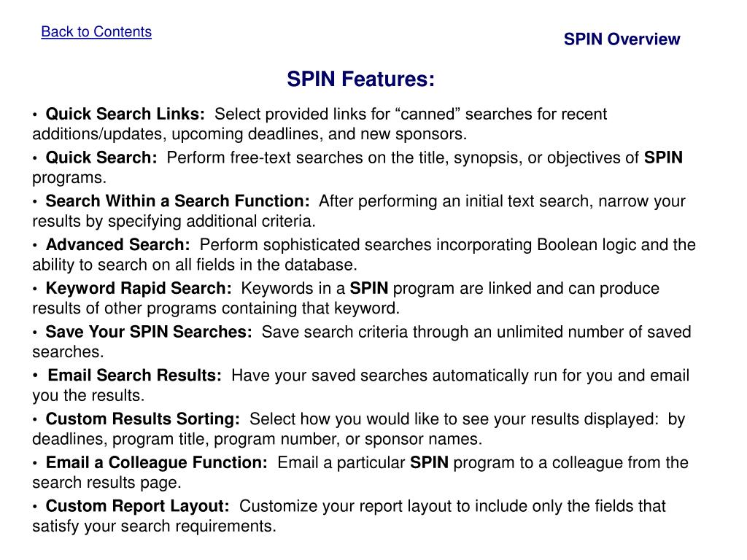Click the Quick Search bold heading
Screen dimensions: 747x560
(x=101, y=157)
